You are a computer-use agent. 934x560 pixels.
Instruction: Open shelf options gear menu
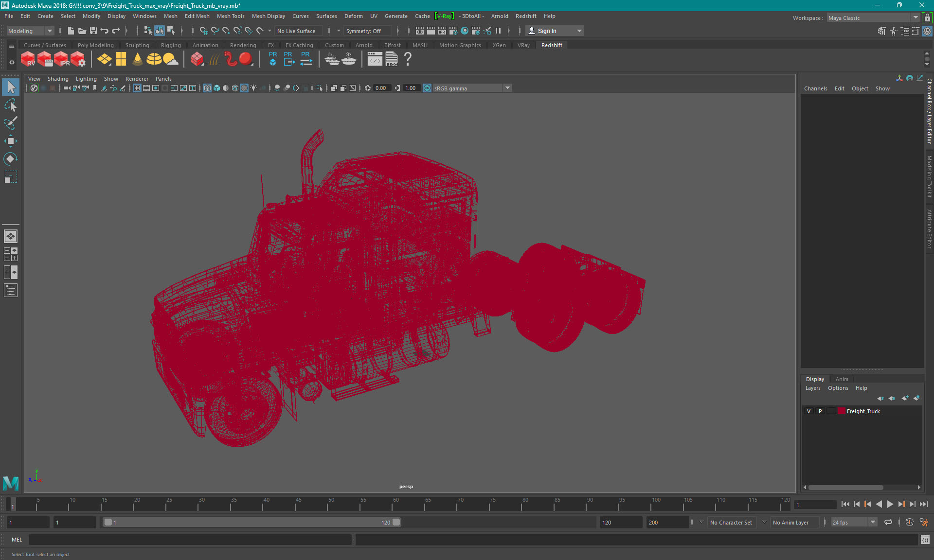(x=12, y=62)
